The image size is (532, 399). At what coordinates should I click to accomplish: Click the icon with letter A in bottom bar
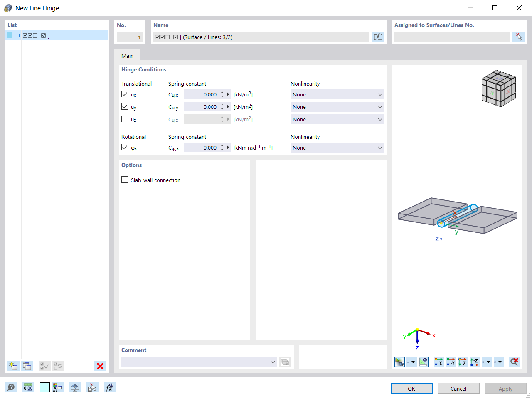coord(58,387)
